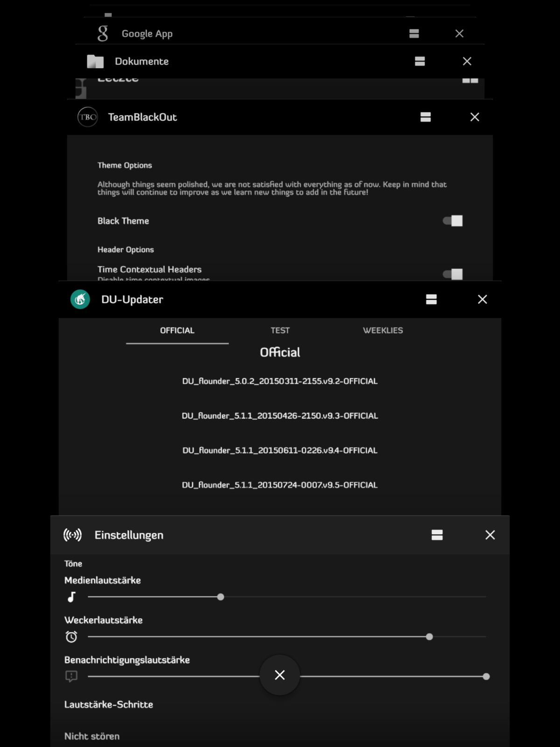Open the DU_flounder v9.5 OFFICIAL build

pyautogui.click(x=280, y=485)
